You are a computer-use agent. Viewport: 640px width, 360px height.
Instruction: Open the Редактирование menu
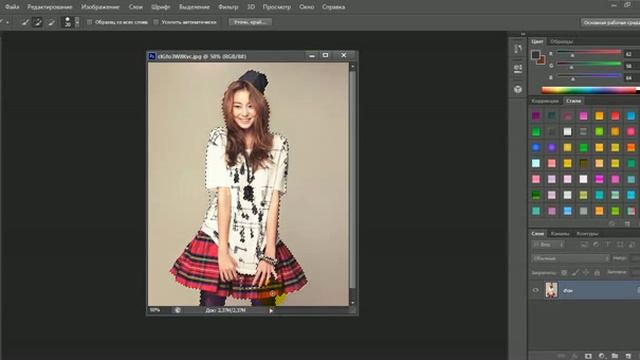[x=50, y=7]
